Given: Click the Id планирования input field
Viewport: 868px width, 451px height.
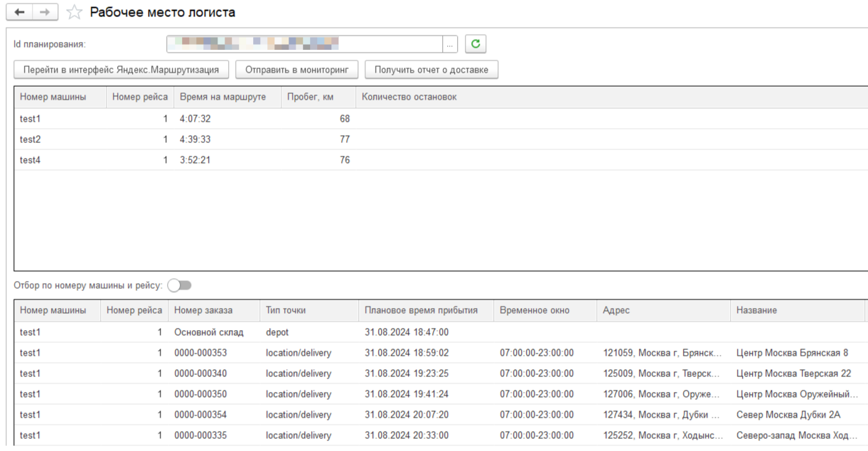Looking at the screenshot, I should (x=304, y=44).
